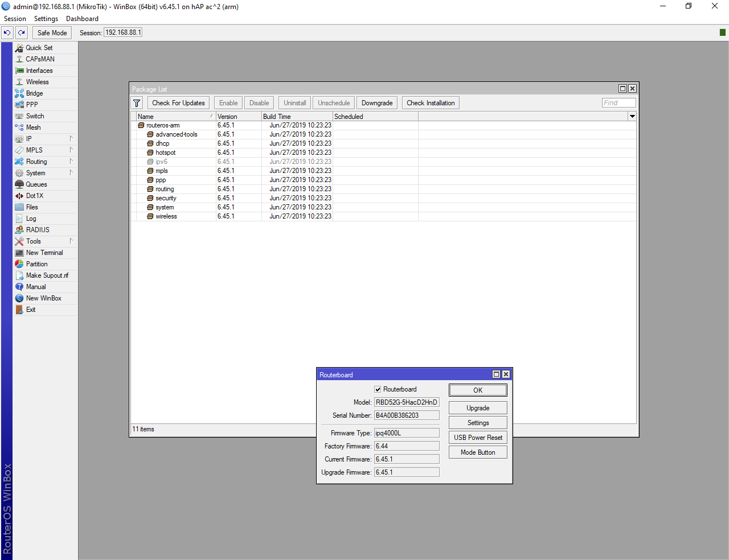Click the Serial Number field
The width and height of the screenshot is (729, 560).
(x=407, y=415)
